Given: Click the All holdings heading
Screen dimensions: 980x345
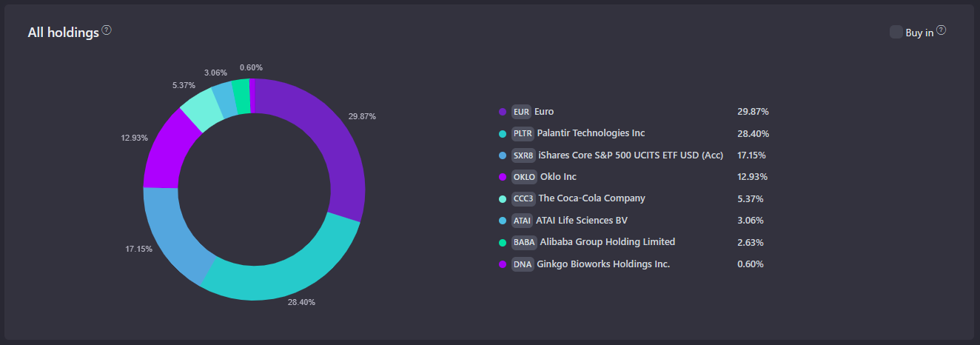Looking at the screenshot, I should (63, 33).
